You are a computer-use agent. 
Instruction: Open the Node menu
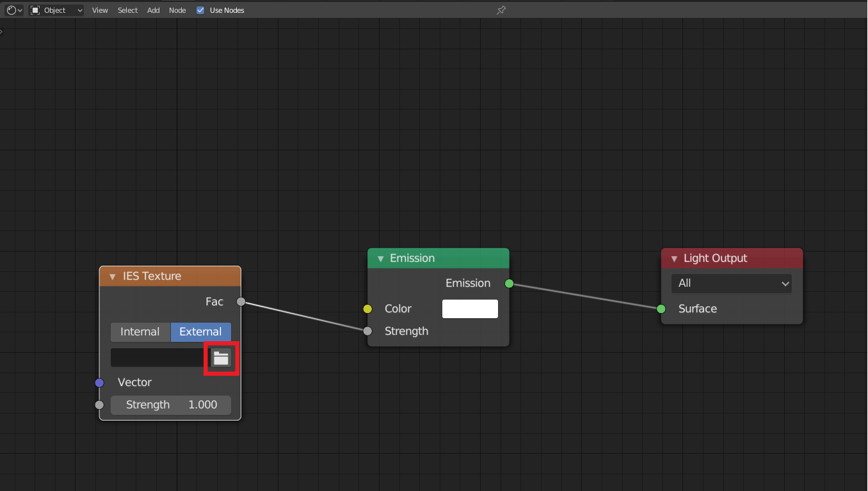pos(177,10)
